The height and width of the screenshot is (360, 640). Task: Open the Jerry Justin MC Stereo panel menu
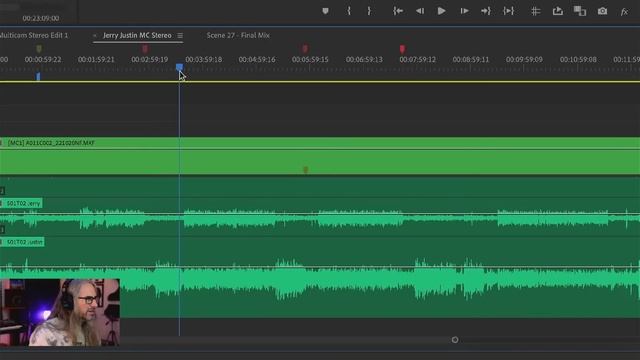(x=180, y=36)
